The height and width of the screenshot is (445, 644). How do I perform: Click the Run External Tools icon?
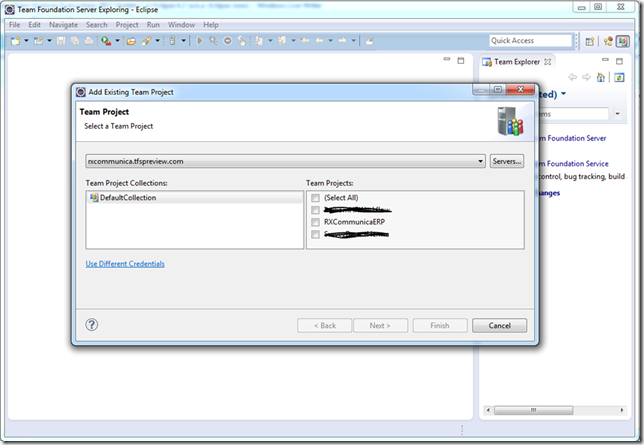coord(106,41)
